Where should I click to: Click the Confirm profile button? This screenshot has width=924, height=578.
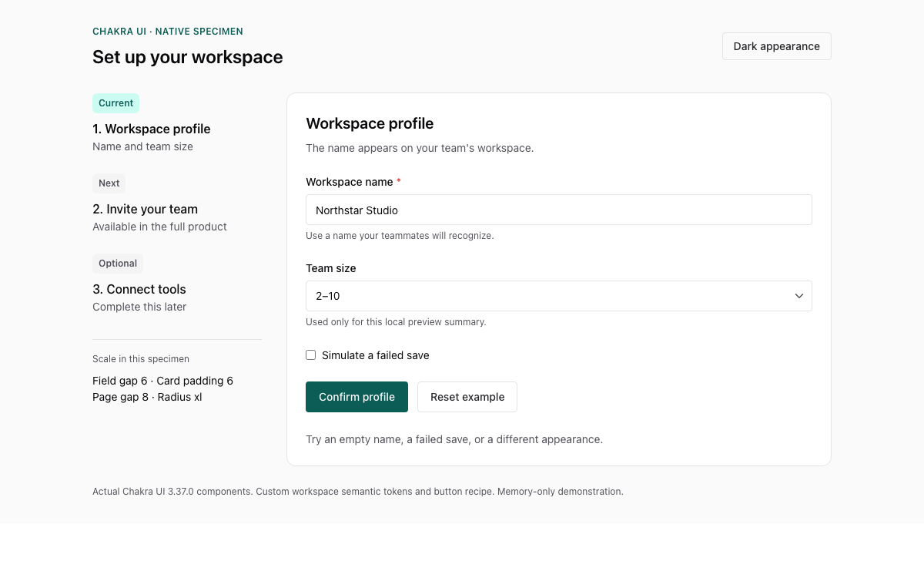(357, 397)
